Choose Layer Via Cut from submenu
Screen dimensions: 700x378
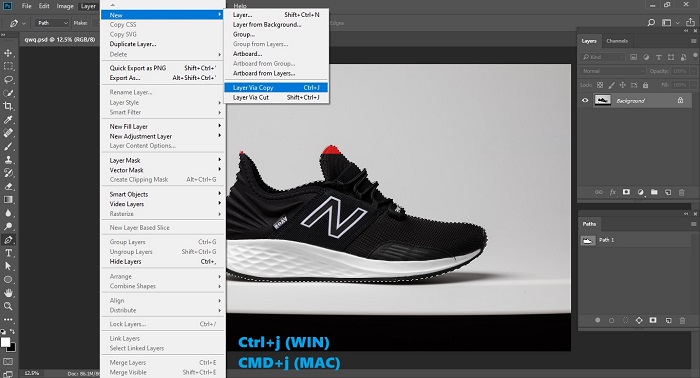pyautogui.click(x=276, y=97)
